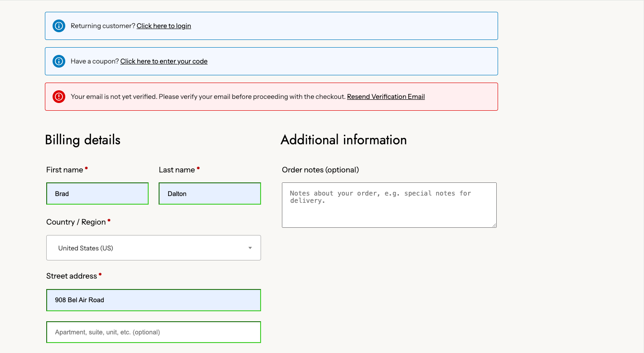Image resolution: width=644 pixels, height=353 pixels.
Task: Open the "Click here to login" link
Action: point(164,26)
